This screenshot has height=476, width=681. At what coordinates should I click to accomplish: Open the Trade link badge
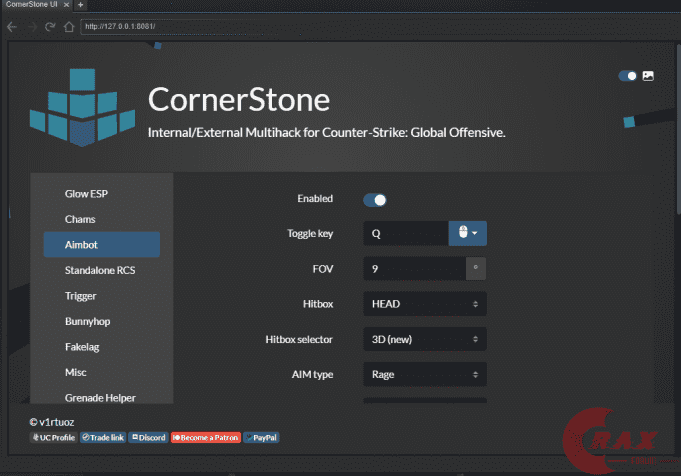103,437
